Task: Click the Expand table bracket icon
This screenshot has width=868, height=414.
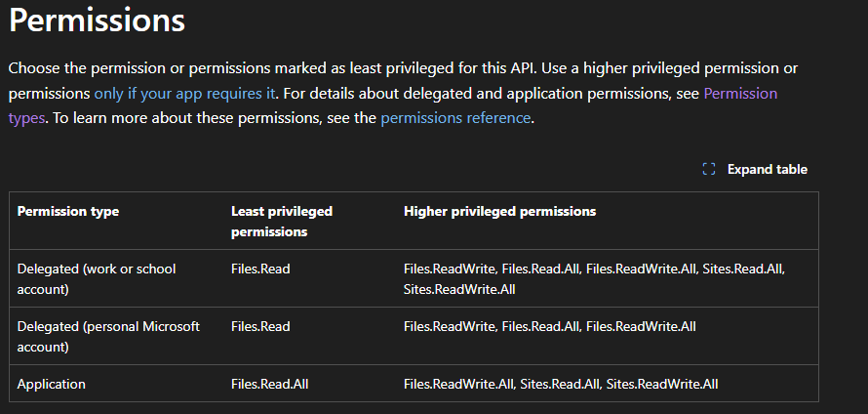Action: 709,169
